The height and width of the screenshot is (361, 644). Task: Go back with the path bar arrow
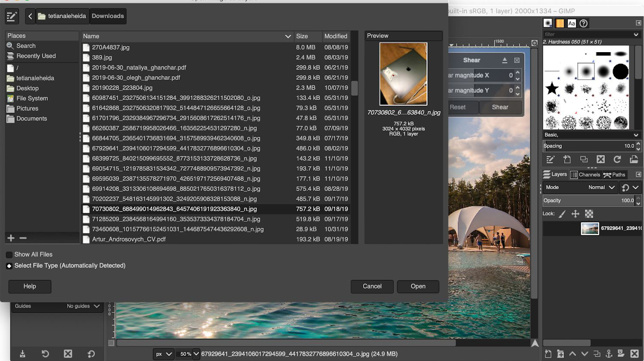[x=30, y=16]
